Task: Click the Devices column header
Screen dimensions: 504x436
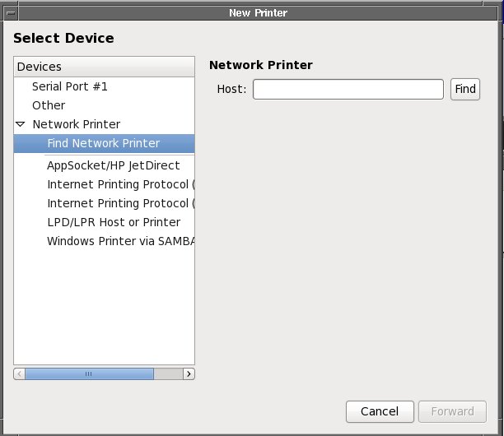Action: (104, 67)
